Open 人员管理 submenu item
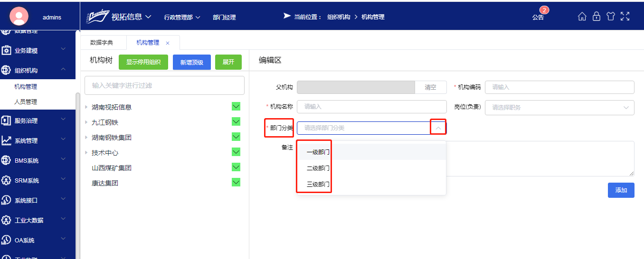The height and width of the screenshot is (259, 644). point(26,102)
